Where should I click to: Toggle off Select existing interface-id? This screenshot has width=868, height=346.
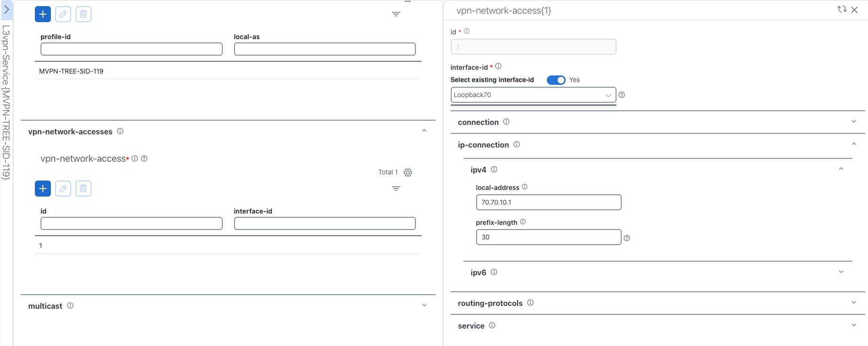(556, 80)
